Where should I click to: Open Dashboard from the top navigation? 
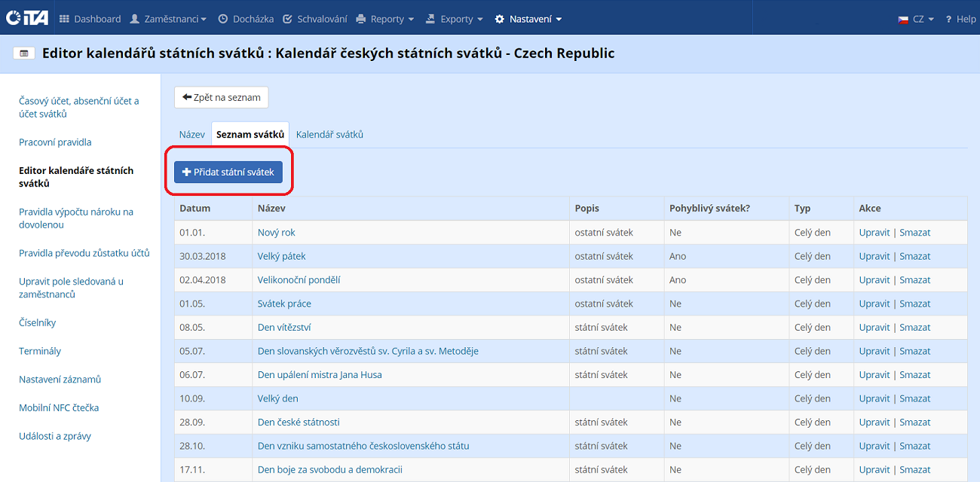pyautogui.click(x=90, y=19)
